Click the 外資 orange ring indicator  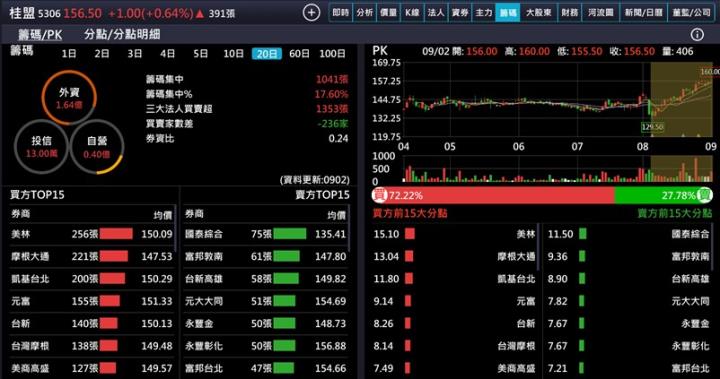pyautogui.click(x=69, y=98)
